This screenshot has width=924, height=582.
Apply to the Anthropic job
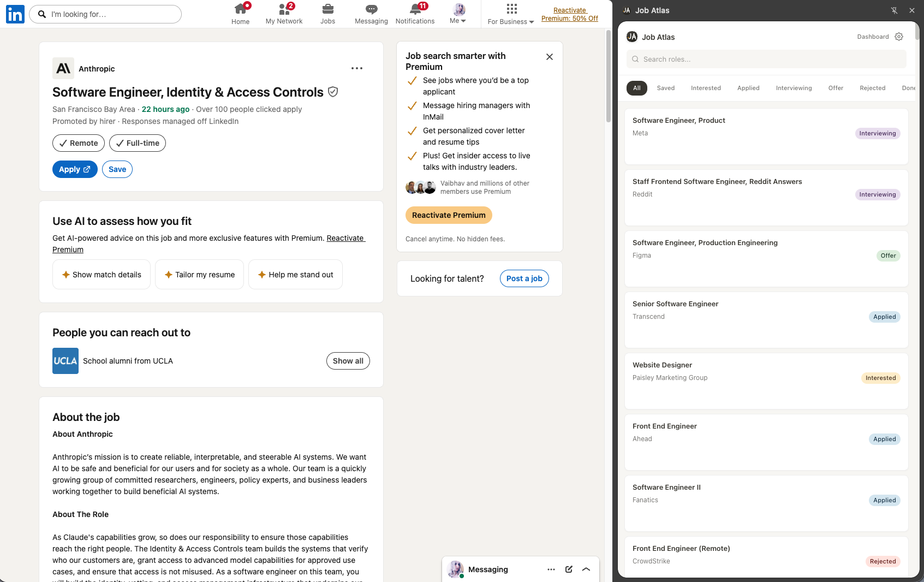(75, 169)
